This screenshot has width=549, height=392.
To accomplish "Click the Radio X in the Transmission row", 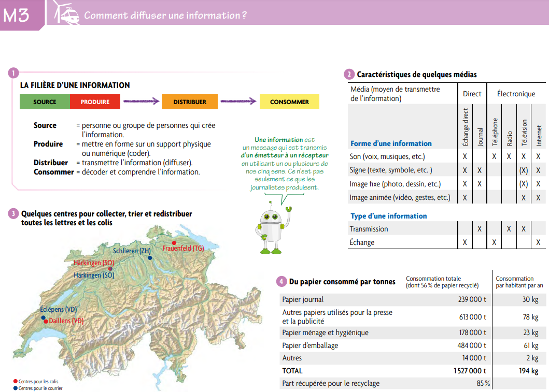I will (509, 229).
